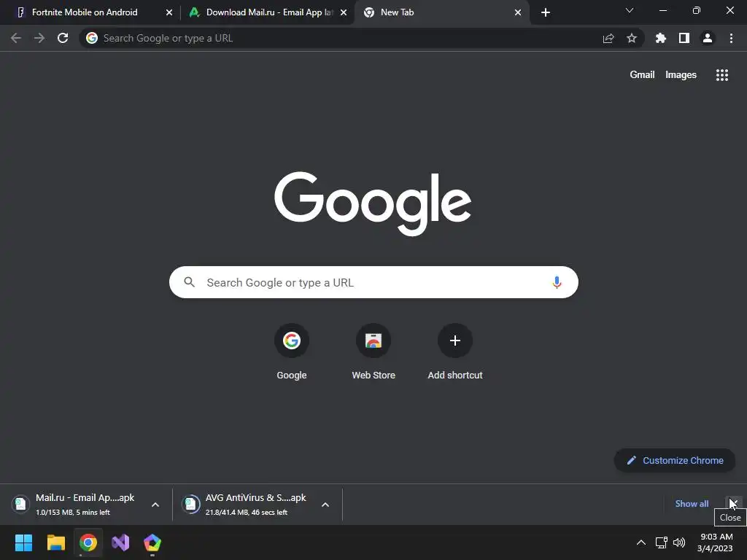747x560 pixels.
Task: Open a new tab with plus button
Action: pos(546,12)
